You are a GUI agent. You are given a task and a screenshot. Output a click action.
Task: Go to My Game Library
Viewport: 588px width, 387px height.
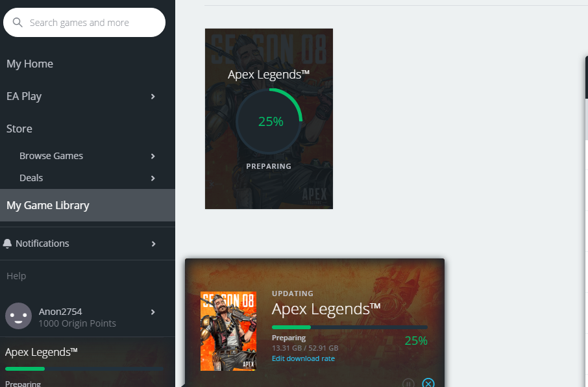click(88, 205)
